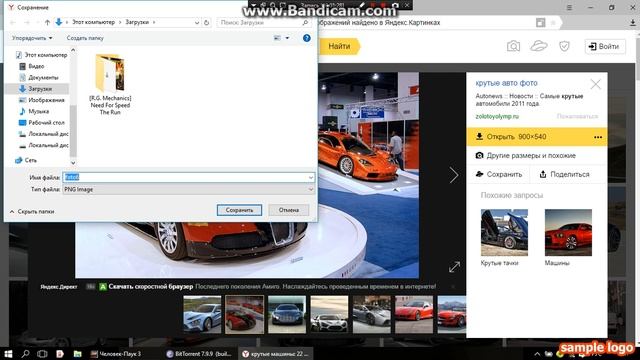Close the image info panel with X
640x360 pixels.
(x=596, y=84)
